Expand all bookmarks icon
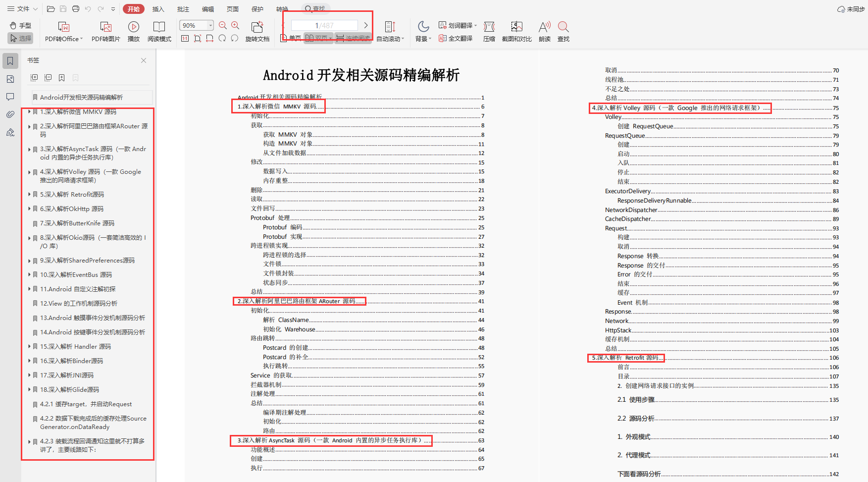The width and height of the screenshot is (868, 482). pos(34,78)
